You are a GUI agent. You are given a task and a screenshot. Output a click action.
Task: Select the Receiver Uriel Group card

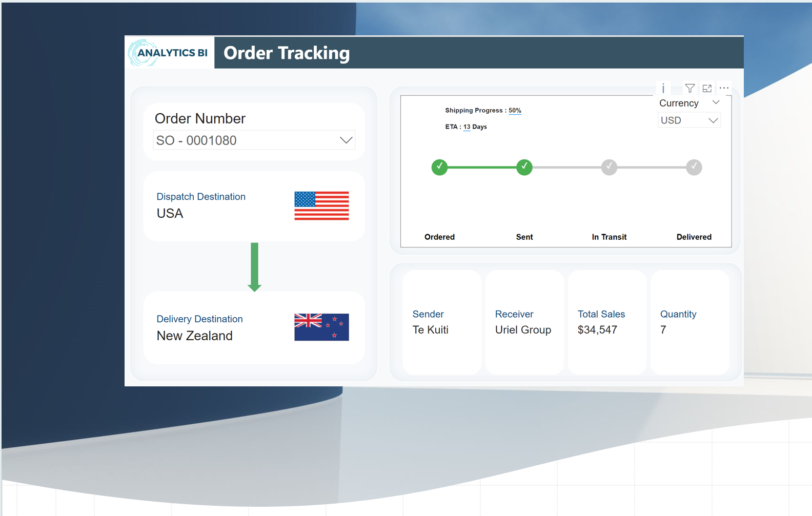(x=524, y=322)
